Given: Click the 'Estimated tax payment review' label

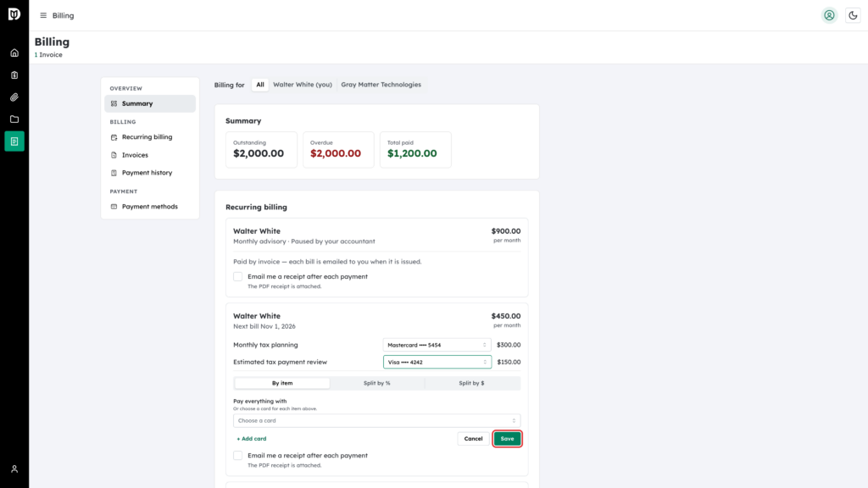Looking at the screenshot, I should pos(280,362).
